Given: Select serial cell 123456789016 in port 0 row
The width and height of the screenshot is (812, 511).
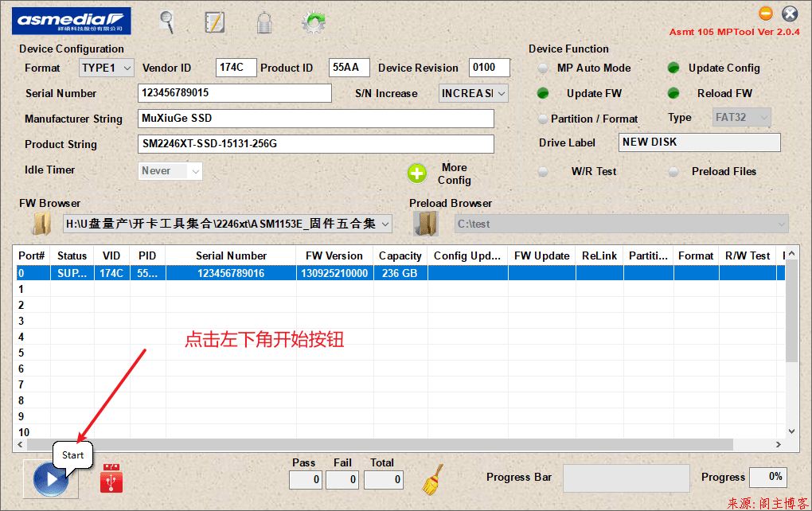Looking at the screenshot, I should tap(231, 273).
